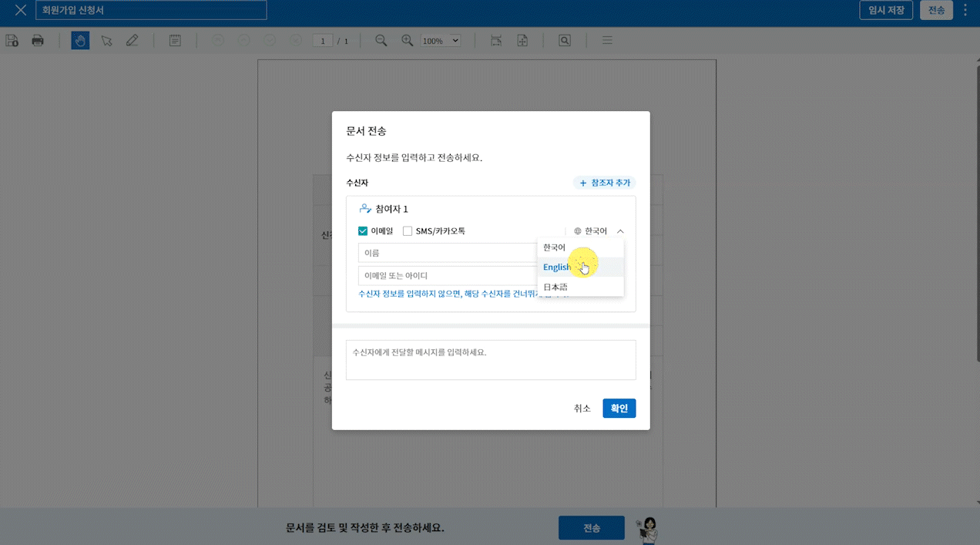Click the recipient message text area

pyautogui.click(x=491, y=360)
